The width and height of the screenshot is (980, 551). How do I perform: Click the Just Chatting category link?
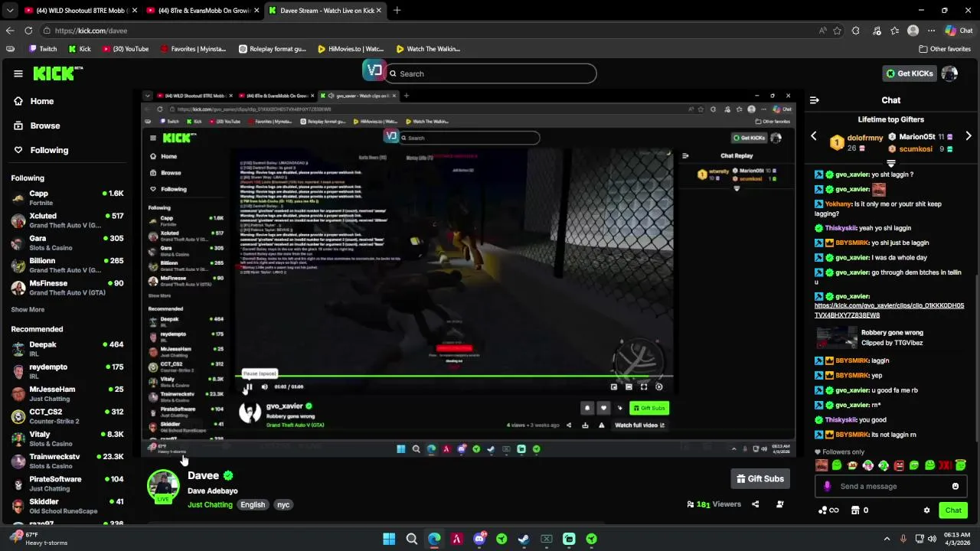(210, 505)
